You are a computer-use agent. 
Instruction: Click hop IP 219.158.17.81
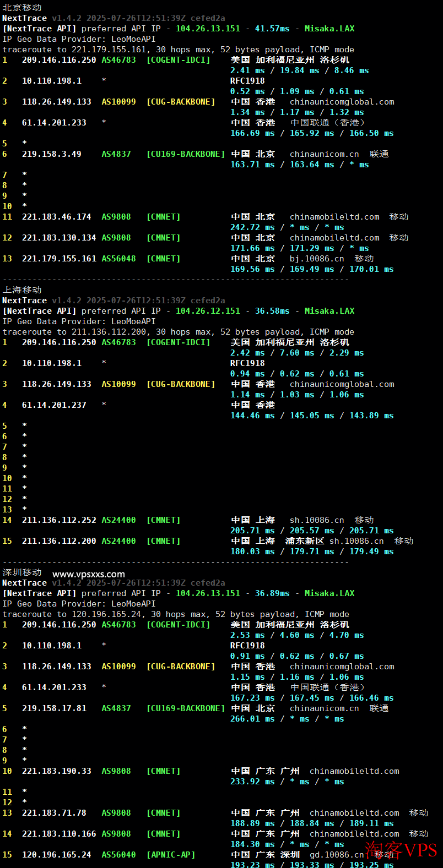point(54,708)
